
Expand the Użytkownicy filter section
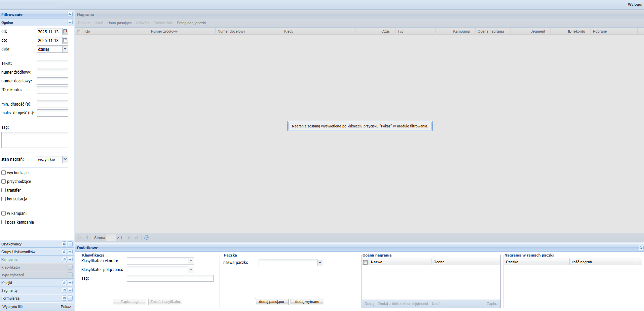click(70, 244)
